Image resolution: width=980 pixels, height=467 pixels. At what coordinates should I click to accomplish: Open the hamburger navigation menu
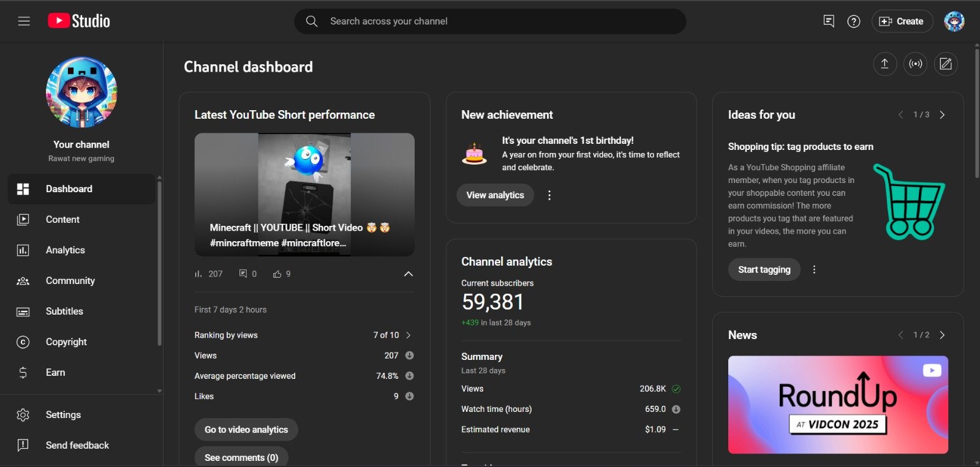point(24,21)
